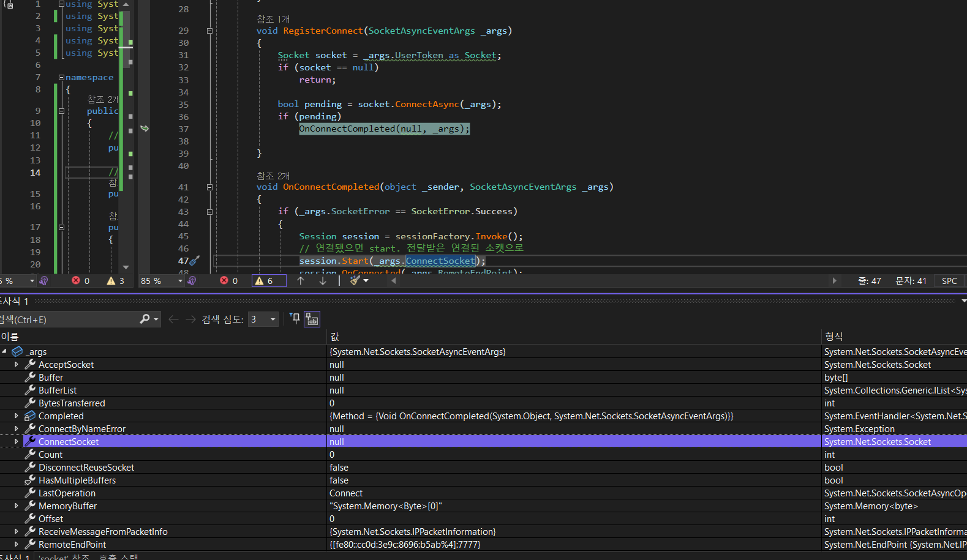This screenshot has height=560, width=967.
Task: Click the wrench icon of RemoteEndPoint
Action: pyautogui.click(x=30, y=544)
